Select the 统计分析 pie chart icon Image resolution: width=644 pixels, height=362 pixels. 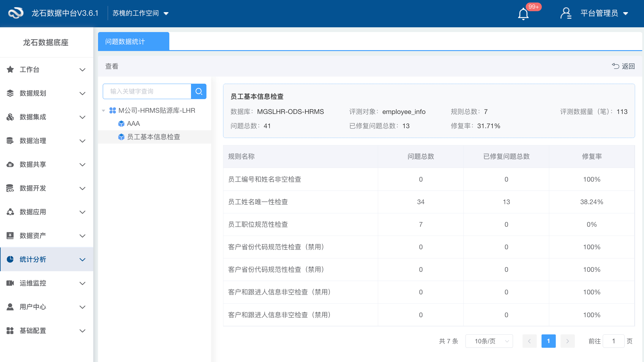[10, 259]
